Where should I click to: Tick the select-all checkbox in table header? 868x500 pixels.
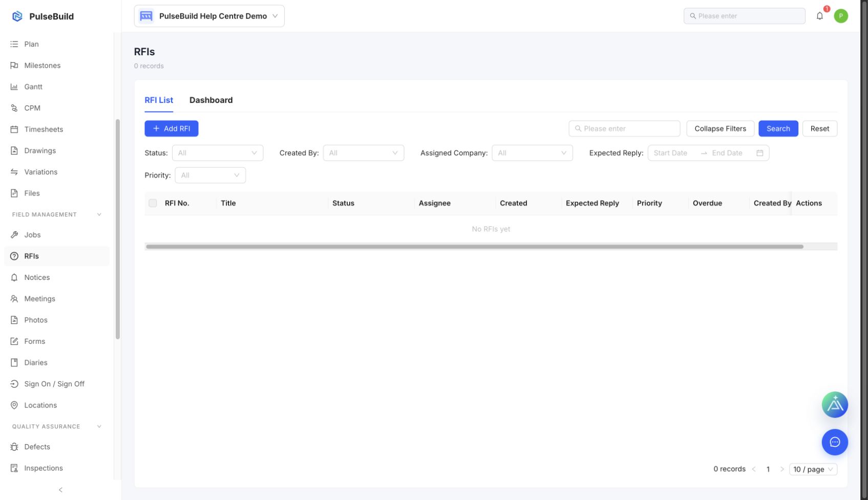pyautogui.click(x=153, y=203)
